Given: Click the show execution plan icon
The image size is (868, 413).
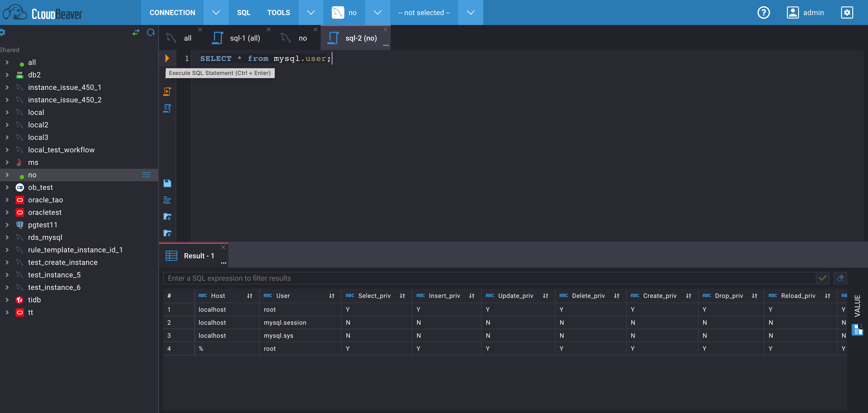Looking at the screenshot, I should (x=167, y=108).
